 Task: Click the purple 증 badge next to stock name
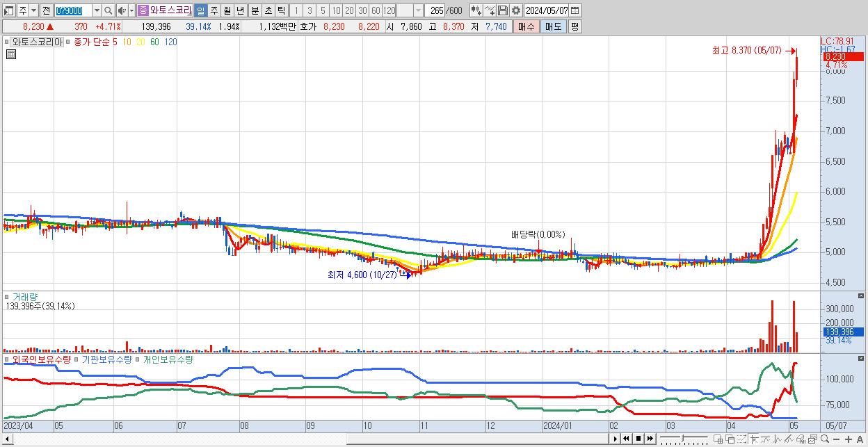tap(143, 10)
